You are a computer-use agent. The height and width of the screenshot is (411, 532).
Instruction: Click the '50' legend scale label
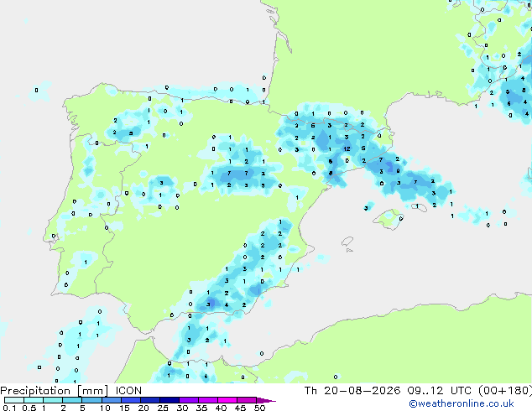click(x=259, y=408)
